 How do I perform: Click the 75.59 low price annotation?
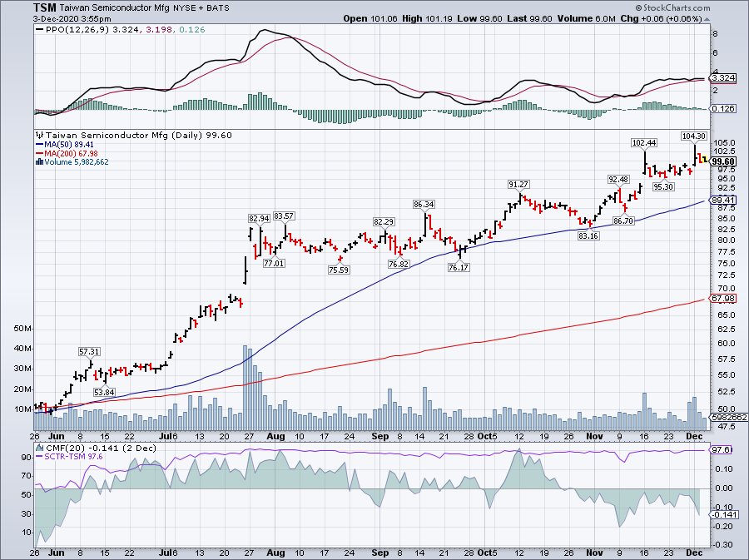(339, 270)
